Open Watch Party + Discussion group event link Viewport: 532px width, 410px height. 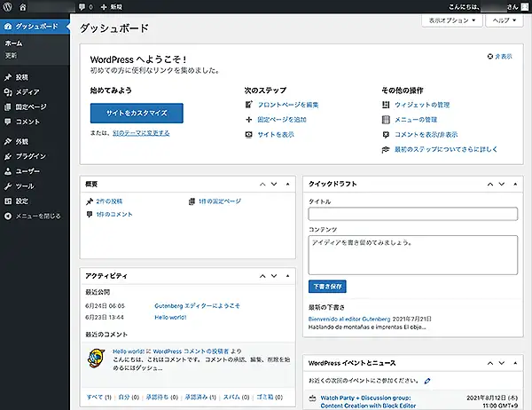(x=368, y=402)
